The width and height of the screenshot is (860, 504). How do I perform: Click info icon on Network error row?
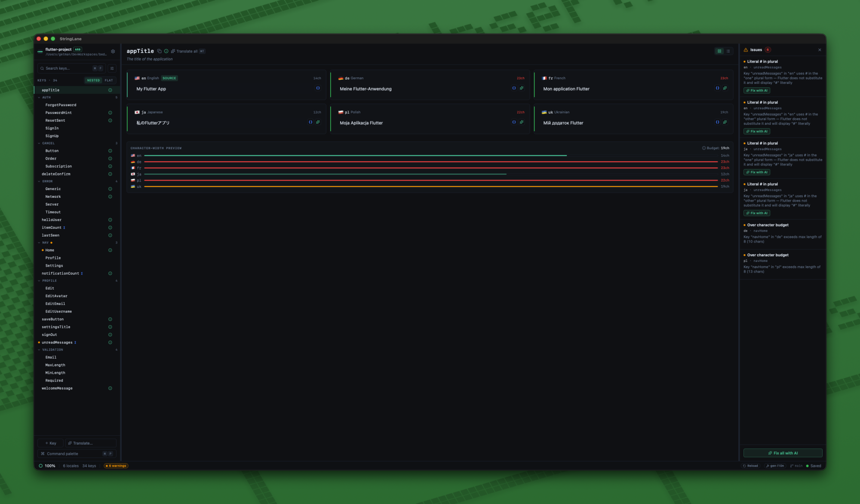click(110, 197)
